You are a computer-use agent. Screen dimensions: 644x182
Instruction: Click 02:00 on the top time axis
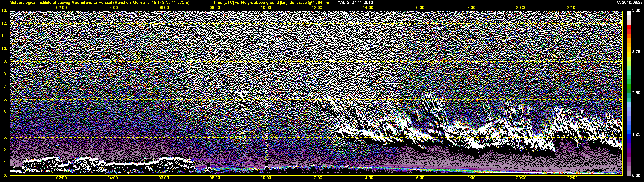click(61, 7)
